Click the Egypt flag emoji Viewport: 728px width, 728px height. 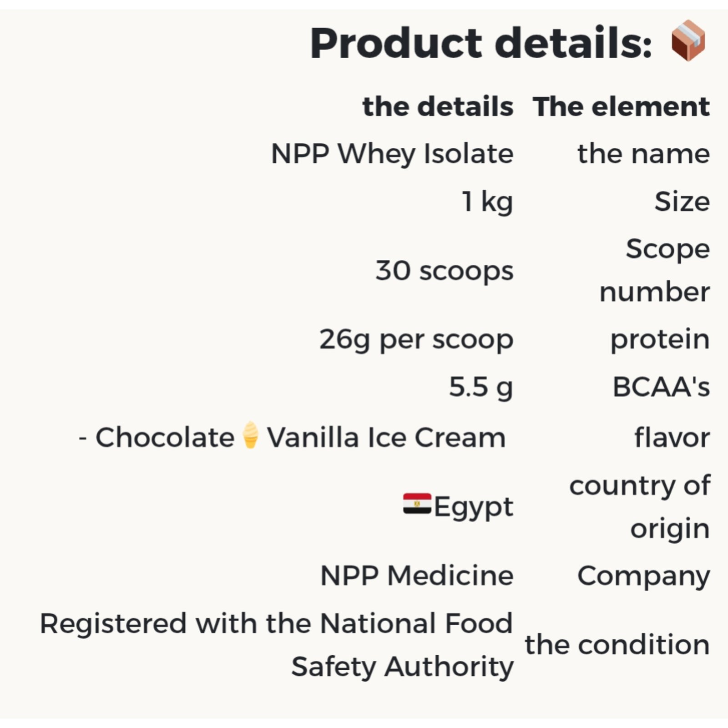(x=417, y=504)
